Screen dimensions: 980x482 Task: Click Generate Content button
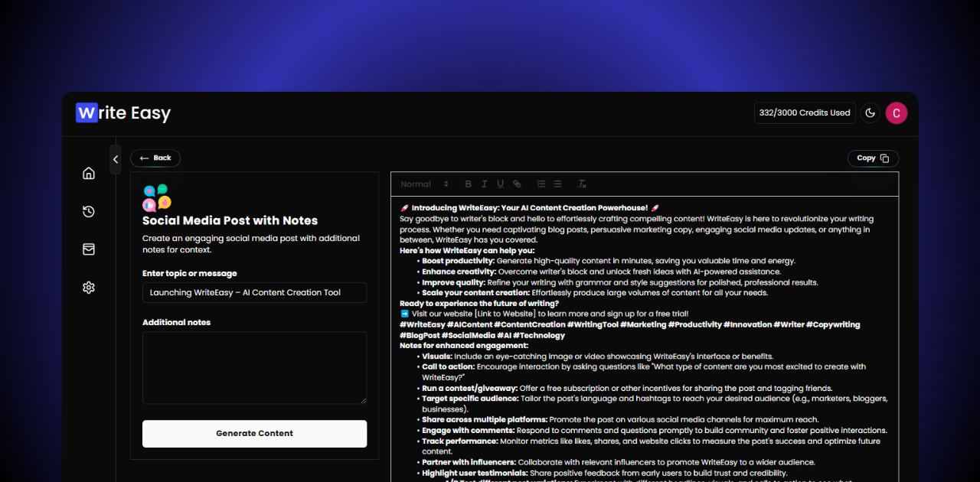tap(254, 434)
